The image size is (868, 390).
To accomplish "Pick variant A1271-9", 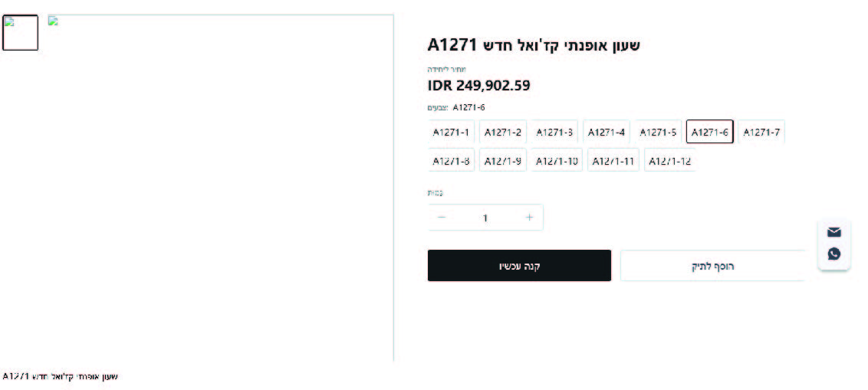I will tap(503, 161).
